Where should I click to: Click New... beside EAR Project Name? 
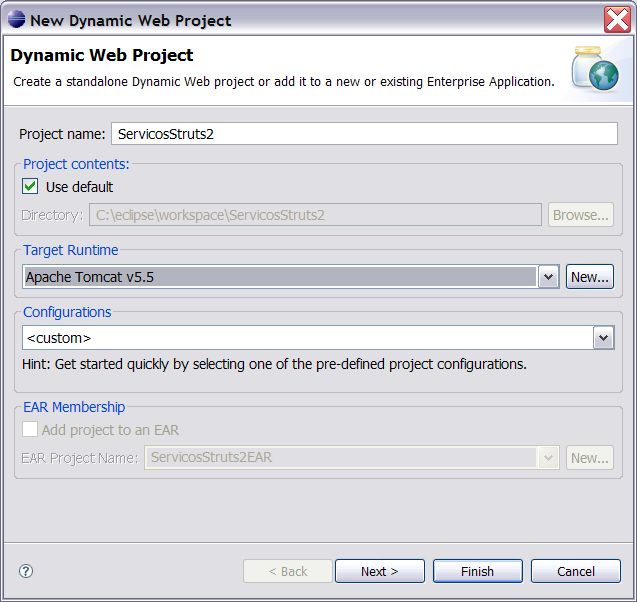pos(590,458)
